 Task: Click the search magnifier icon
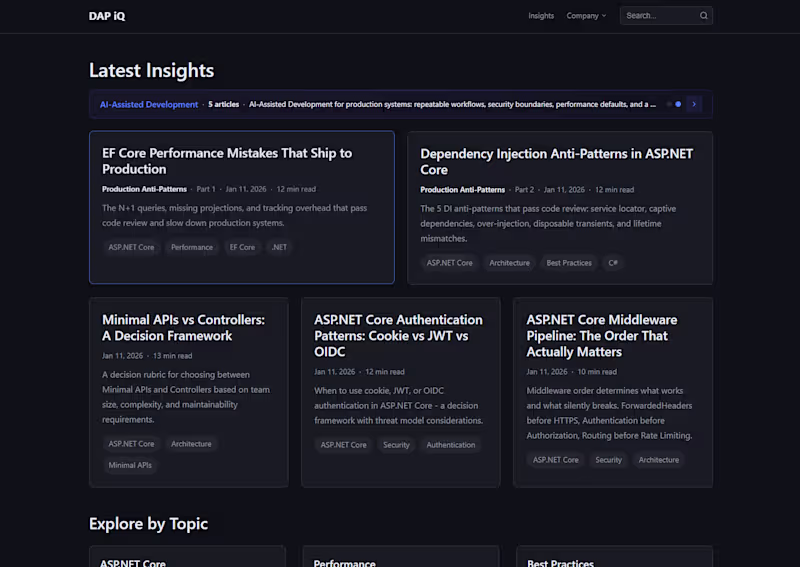point(703,16)
